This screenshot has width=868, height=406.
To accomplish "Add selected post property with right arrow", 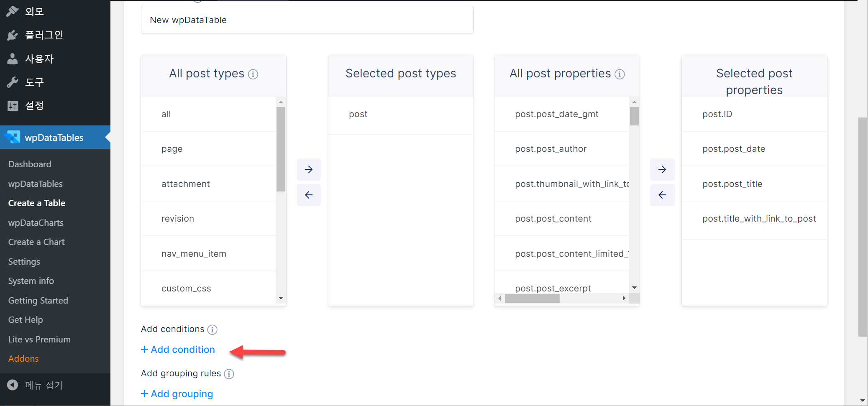I will [x=662, y=169].
